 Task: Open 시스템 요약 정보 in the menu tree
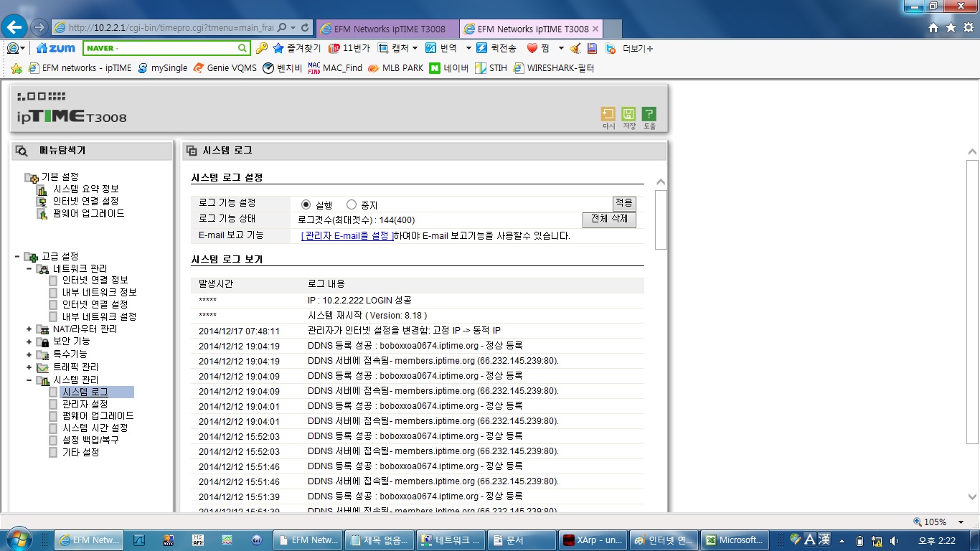click(x=86, y=189)
